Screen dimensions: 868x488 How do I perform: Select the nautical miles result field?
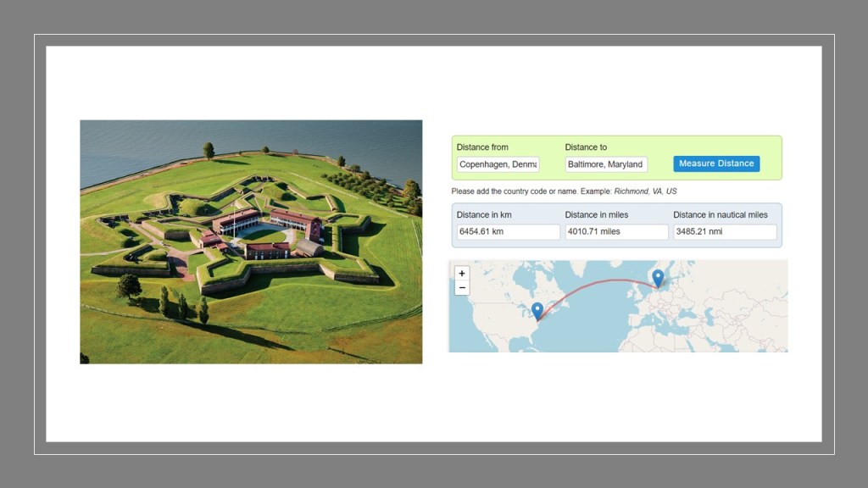pyautogui.click(x=725, y=232)
